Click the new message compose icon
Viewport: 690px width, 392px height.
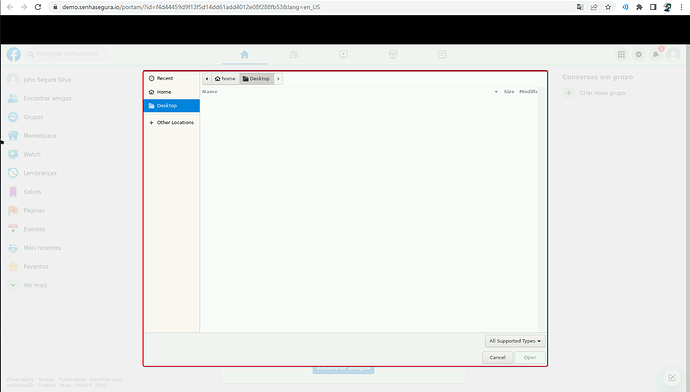click(x=672, y=377)
